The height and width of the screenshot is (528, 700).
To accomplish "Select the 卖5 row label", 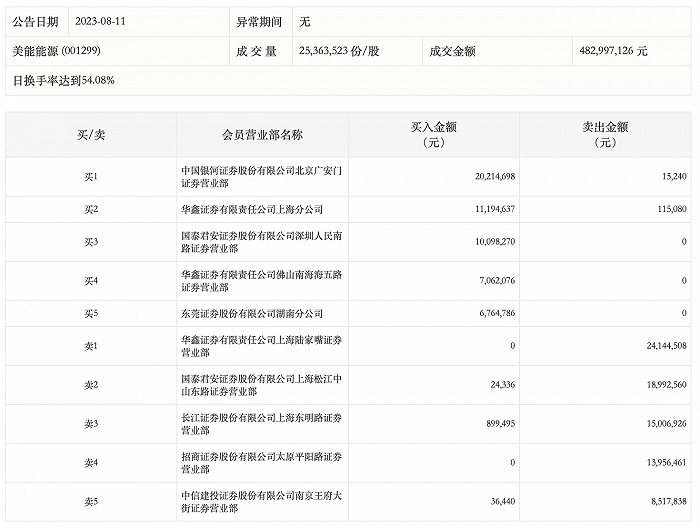I will pos(91,502).
